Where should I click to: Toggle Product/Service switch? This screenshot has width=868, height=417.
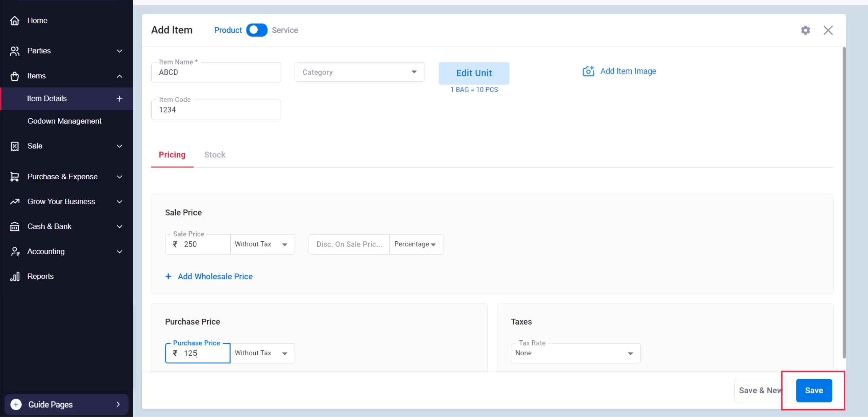point(257,30)
